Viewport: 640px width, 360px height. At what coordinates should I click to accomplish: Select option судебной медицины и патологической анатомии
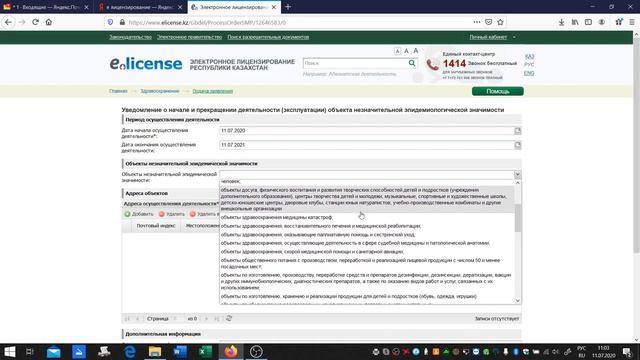coord(367,243)
